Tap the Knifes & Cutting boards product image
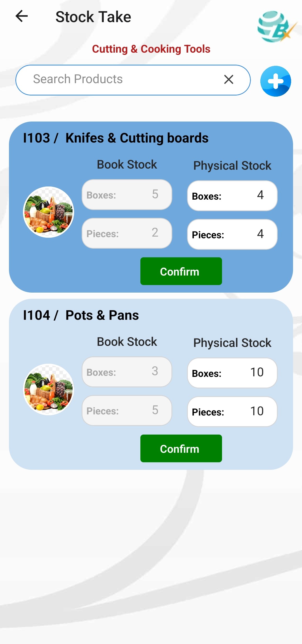Image resolution: width=302 pixels, height=644 pixels. click(x=48, y=212)
